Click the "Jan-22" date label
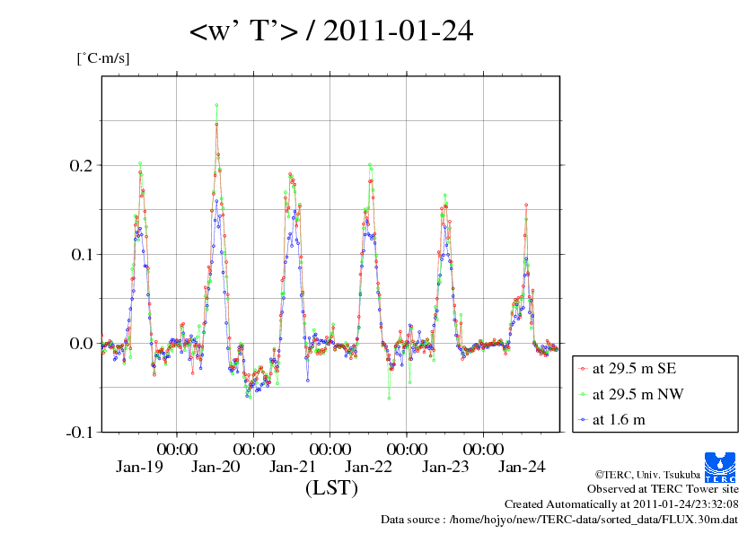The height and width of the screenshot is (534, 756). click(x=369, y=467)
